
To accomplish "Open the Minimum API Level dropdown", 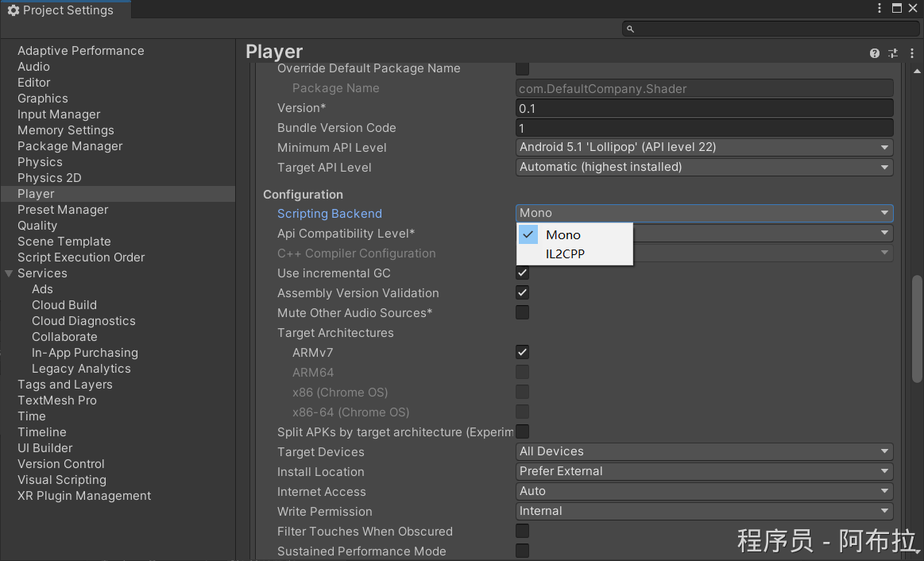I will click(x=704, y=147).
